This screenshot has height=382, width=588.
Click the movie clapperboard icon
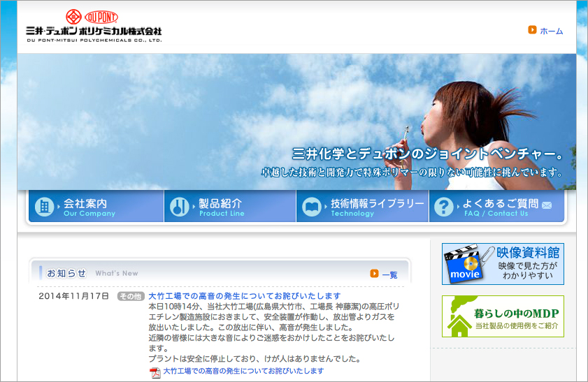[464, 263]
